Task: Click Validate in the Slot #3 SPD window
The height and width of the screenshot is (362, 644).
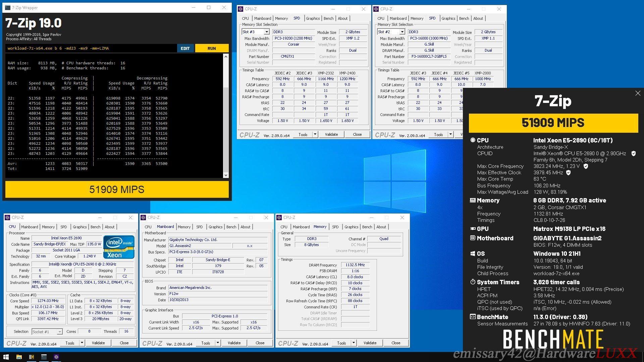Action: (331, 134)
